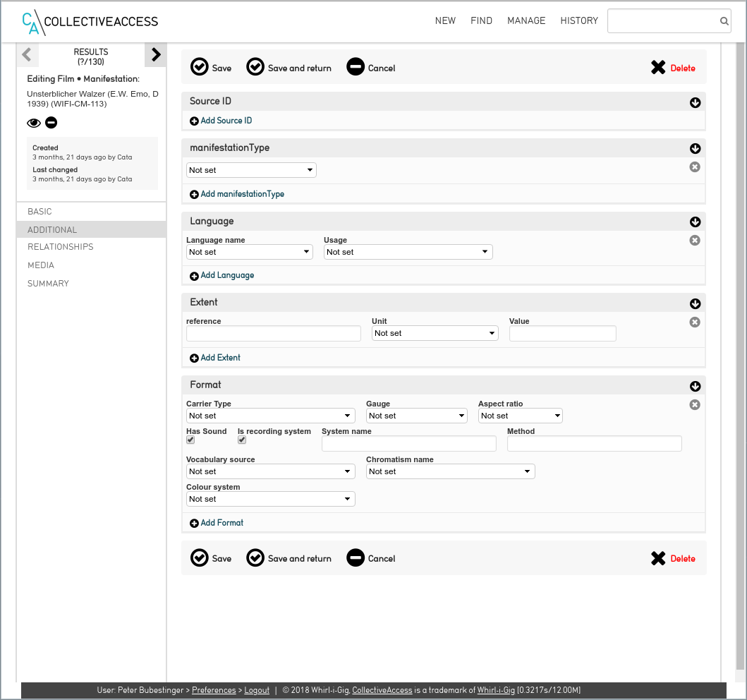Open the Aspect ratio dropdown
747x700 pixels.
(x=520, y=416)
